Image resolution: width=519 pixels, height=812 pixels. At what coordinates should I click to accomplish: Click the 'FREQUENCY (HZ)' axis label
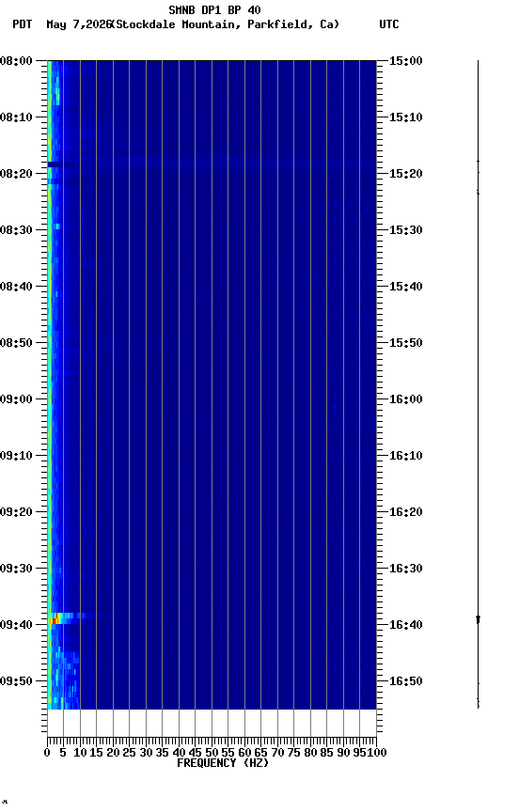(223, 763)
